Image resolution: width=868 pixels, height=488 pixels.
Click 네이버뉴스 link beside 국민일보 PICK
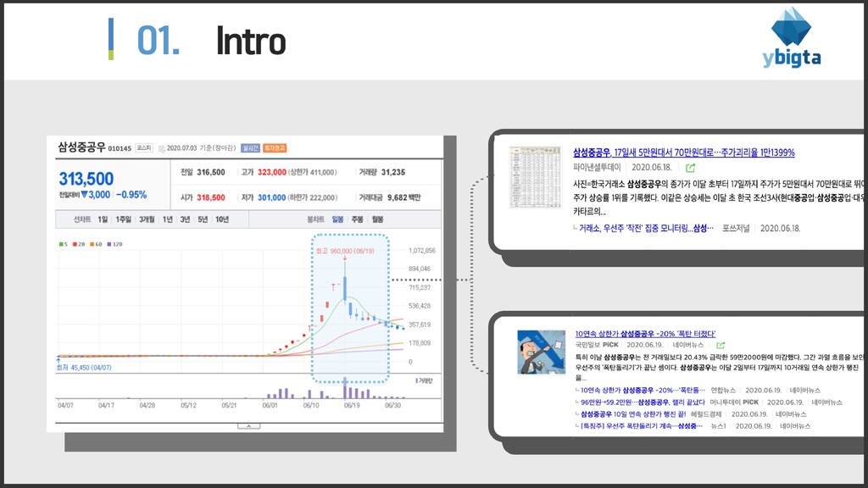(x=688, y=345)
